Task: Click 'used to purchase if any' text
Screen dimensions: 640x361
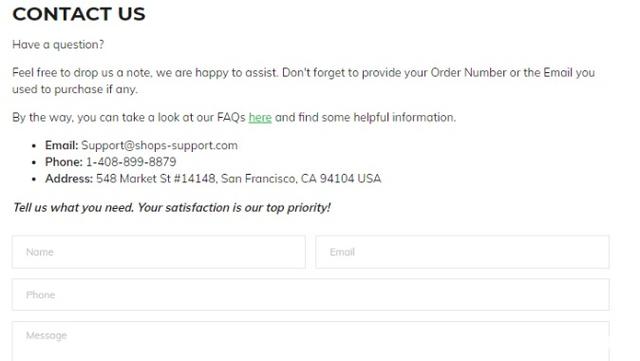Action: pos(75,89)
